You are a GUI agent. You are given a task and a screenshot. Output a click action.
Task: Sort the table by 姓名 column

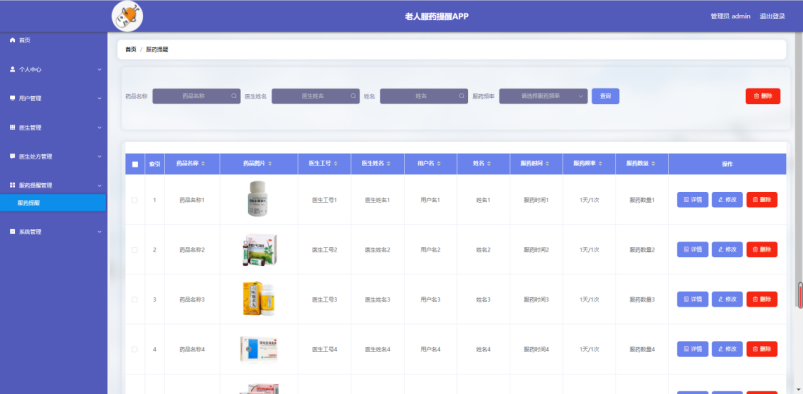tap(489, 164)
